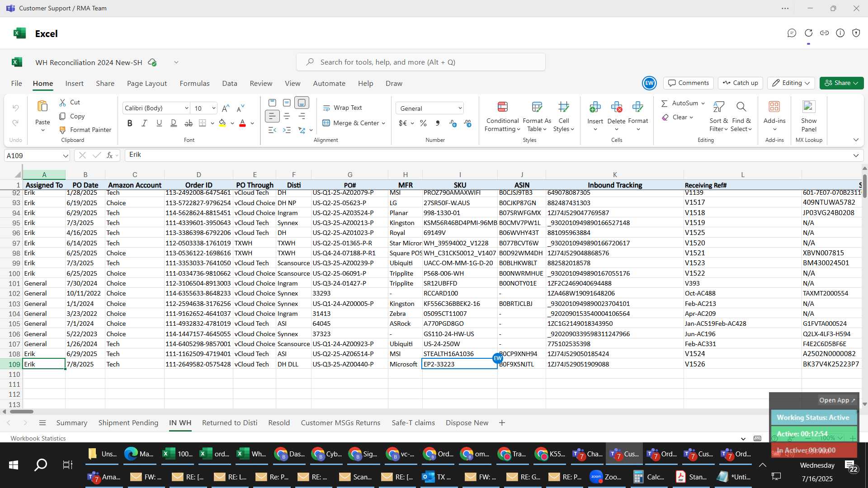Expand the AutoSum dropdown arrow
Viewport: 868px width, 488px height.
pyautogui.click(x=703, y=103)
